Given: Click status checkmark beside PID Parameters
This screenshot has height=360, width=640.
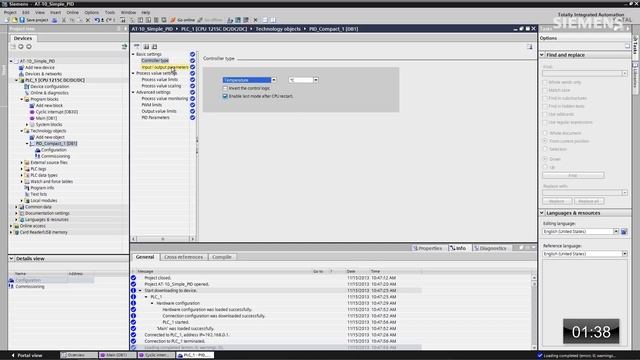Looking at the screenshot, I should (x=192, y=118).
